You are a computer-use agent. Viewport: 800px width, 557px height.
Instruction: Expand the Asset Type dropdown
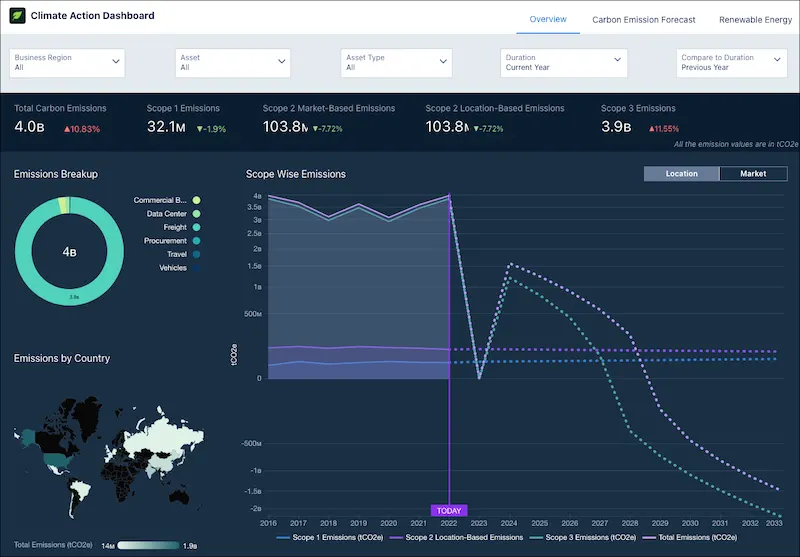(396, 63)
